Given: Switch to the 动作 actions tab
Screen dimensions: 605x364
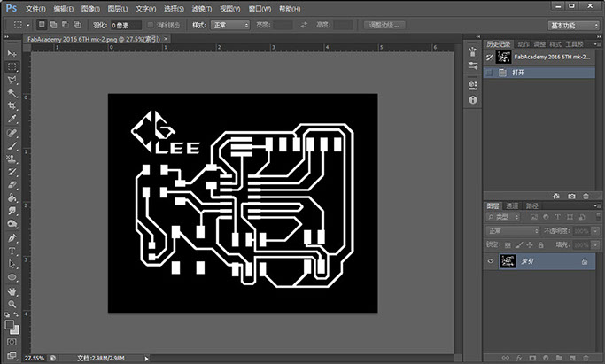Looking at the screenshot, I should coord(524,44).
